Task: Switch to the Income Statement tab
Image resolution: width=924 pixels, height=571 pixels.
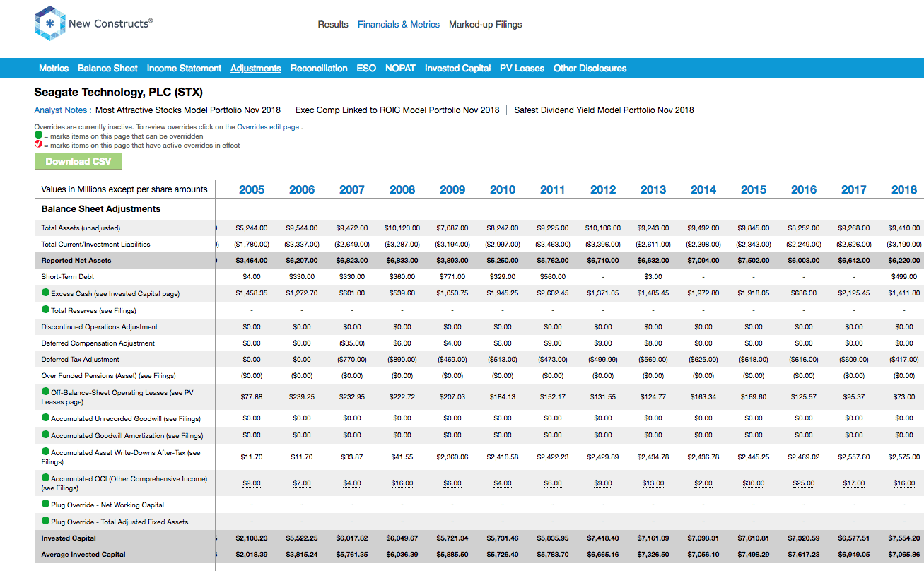Action: [184, 69]
